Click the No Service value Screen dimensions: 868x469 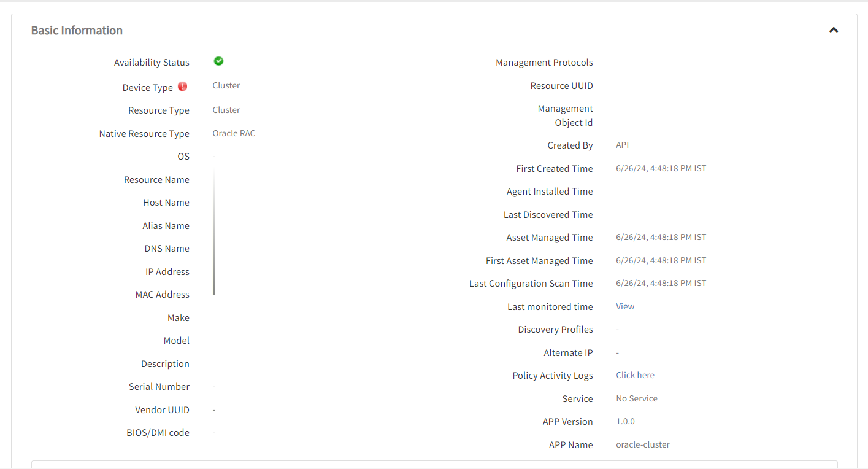click(637, 398)
